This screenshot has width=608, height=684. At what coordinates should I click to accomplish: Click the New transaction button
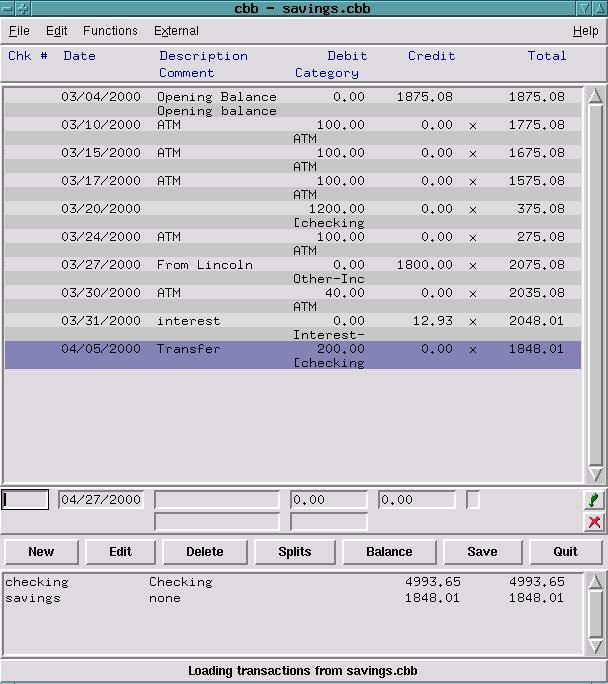[x=41, y=551]
